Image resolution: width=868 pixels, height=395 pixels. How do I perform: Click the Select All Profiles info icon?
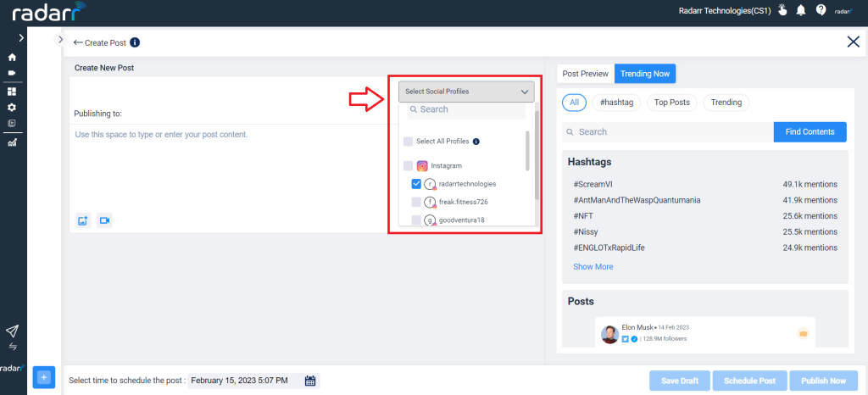476,142
